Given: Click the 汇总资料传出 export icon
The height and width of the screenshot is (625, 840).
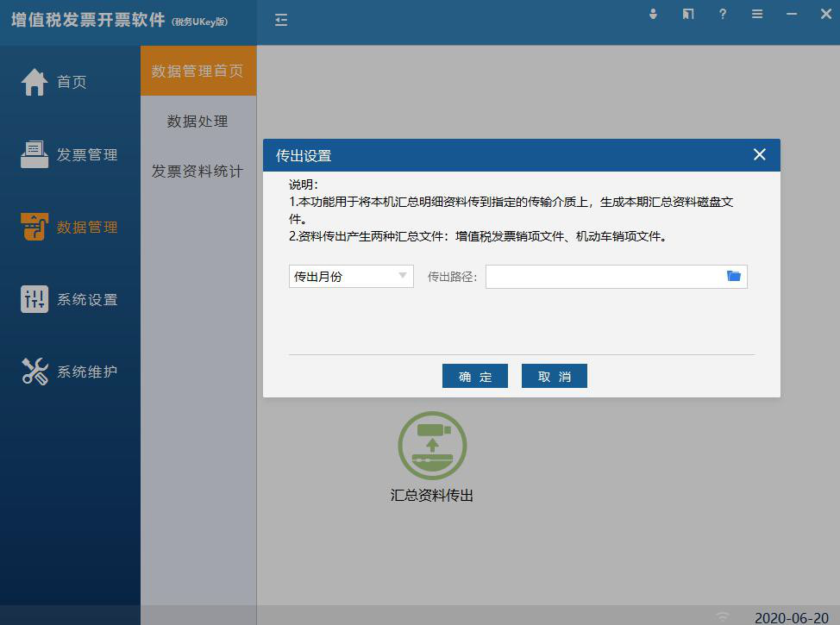Looking at the screenshot, I should click(432, 445).
